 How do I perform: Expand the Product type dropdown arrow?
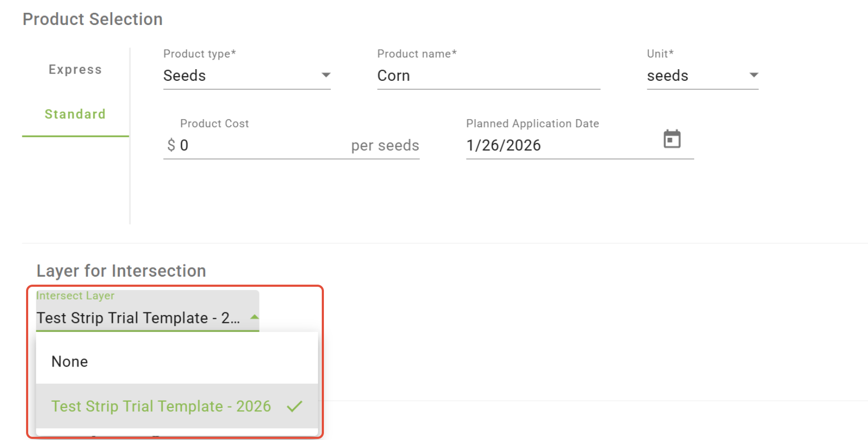point(326,76)
